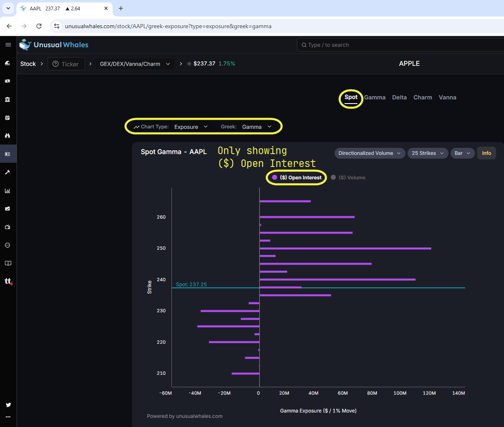Click the Stock breadcrumb link

28,64
